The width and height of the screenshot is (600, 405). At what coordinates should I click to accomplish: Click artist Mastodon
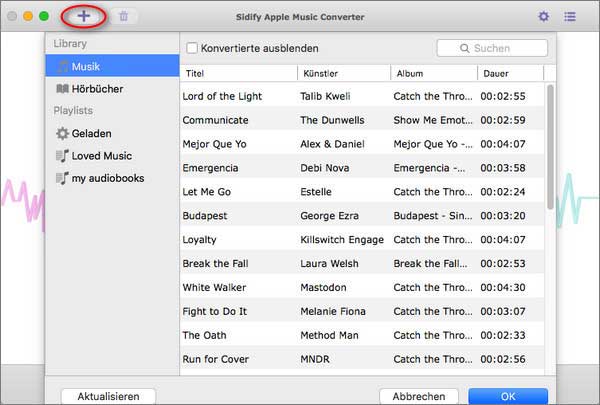coord(323,287)
